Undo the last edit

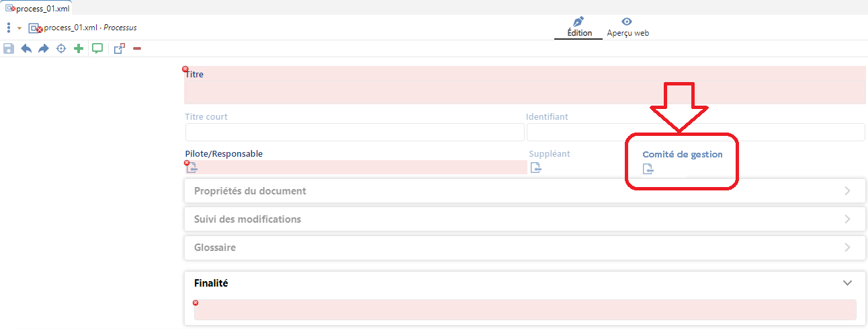(x=26, y=48)
